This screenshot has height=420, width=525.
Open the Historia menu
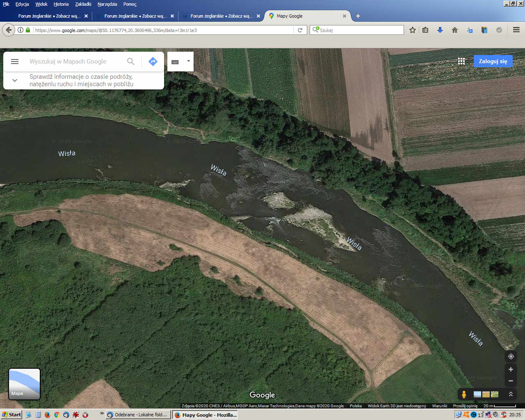click(x=61, y=4)
